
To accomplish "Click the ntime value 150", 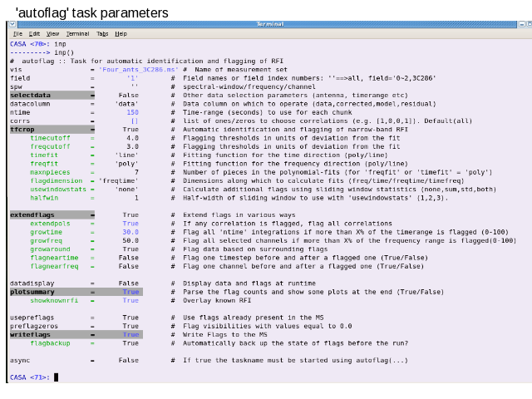I will pos(132,112).
